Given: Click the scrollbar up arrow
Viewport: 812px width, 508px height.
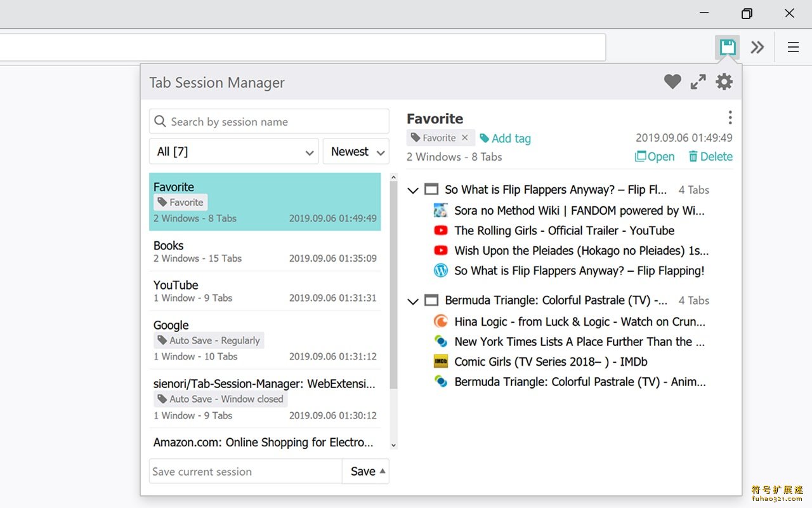Looking at the screenshot, I should (393, 177).
